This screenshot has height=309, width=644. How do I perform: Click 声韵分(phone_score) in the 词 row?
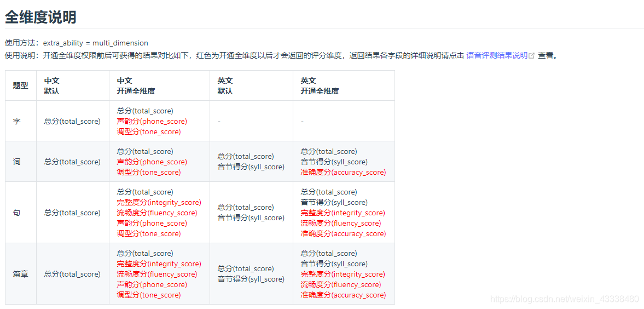(152, 162)
